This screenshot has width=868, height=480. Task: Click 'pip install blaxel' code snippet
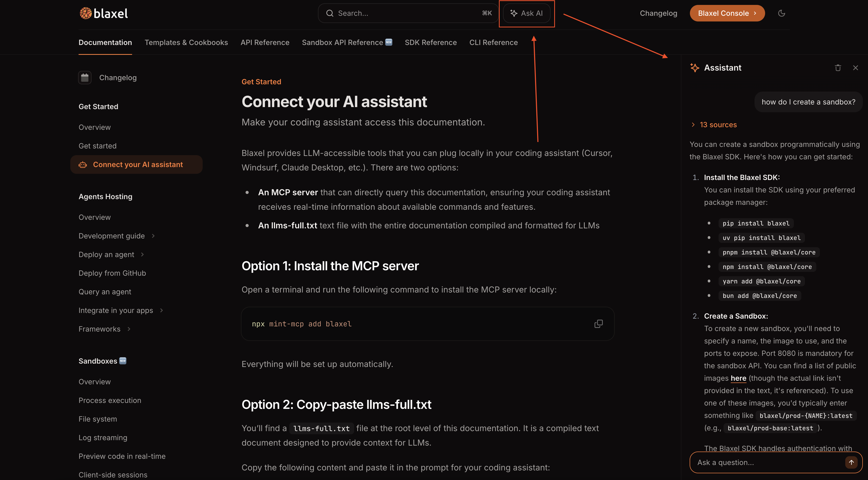756,223
